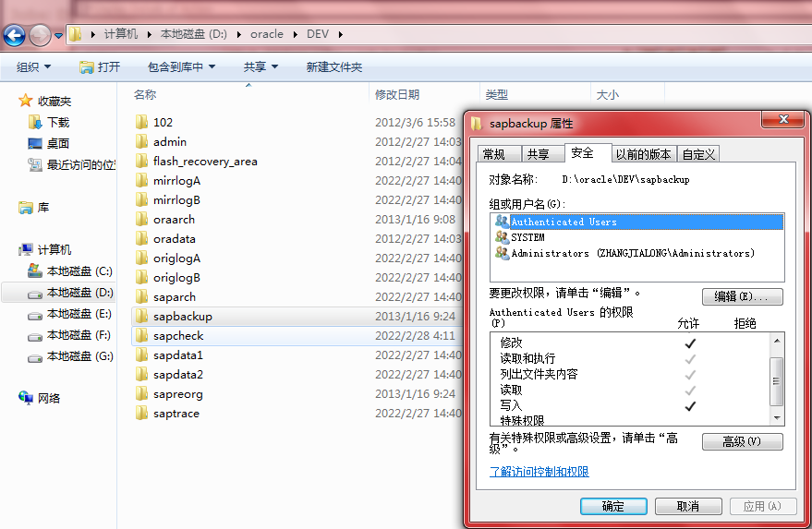This screenshot has width=812, height=529.
Task: Open 最近访问的位置 icon in sidebar
Action: tap(35, 164)
